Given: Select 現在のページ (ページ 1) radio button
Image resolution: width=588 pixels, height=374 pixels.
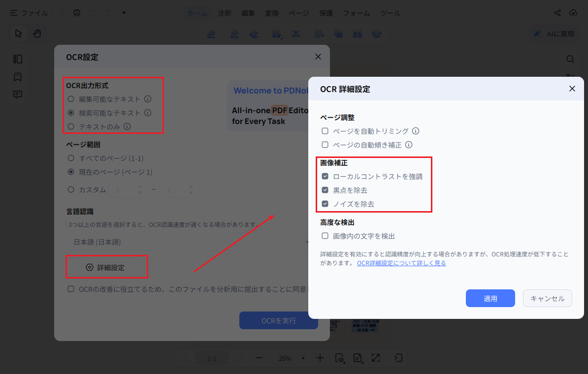Looking at the screenshot, I should [x=71, y=172].
